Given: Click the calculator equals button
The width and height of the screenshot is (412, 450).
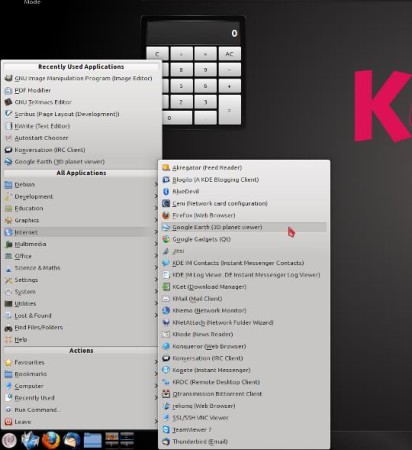Looking at the screenshot, I should pyautogui.click(x=230, y=110).
